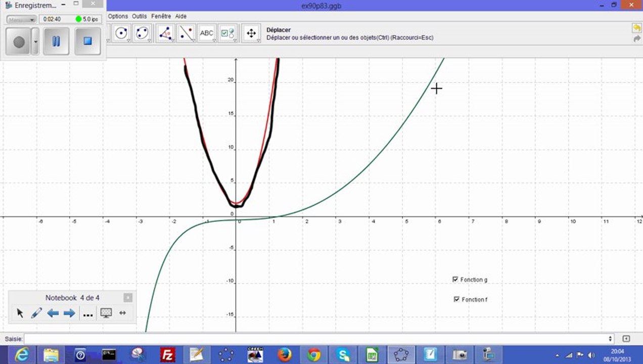Viewport: 643px width, 364px height.
Task: Open the Saisie input bar history dropdown
Action: 611,339
